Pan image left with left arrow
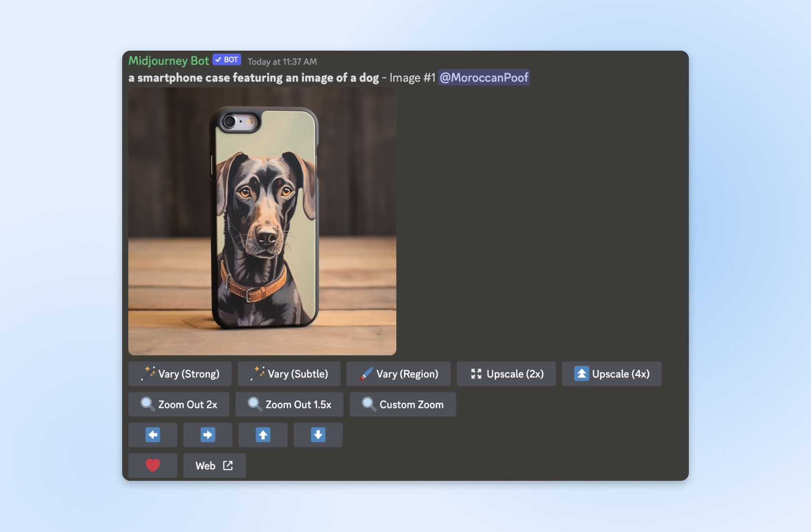The image size is (811, 532). coord(153,435)
